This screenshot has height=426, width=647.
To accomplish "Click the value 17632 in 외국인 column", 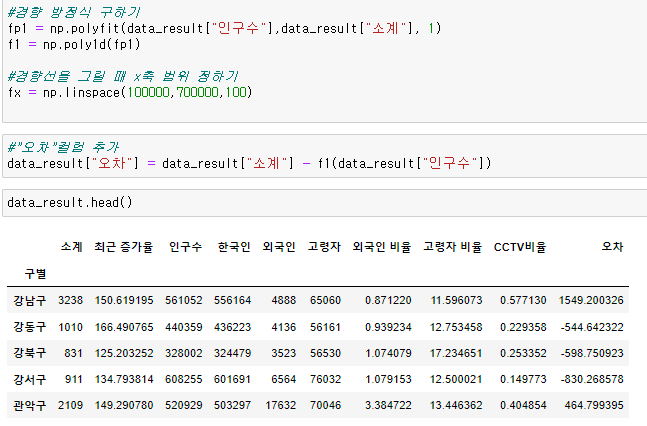I will (281, 405).
